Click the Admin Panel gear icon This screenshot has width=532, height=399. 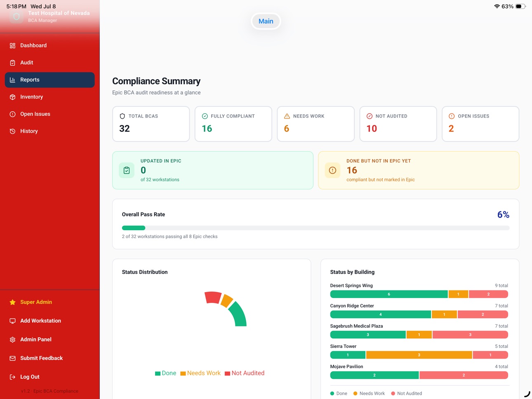click(12, 340)
